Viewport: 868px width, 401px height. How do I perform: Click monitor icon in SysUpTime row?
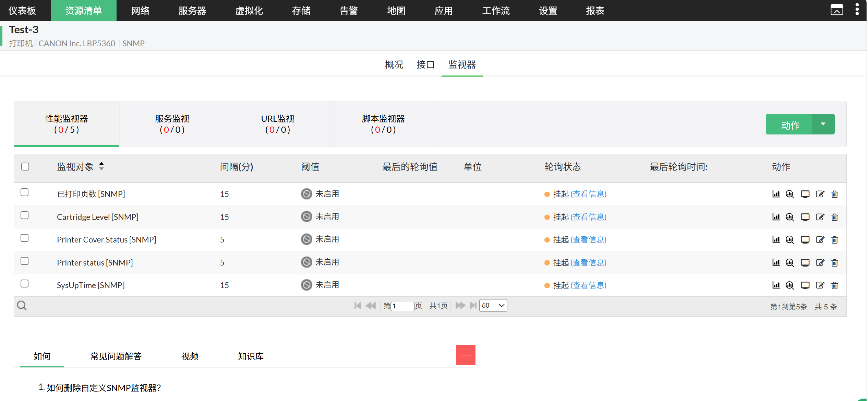805,285
